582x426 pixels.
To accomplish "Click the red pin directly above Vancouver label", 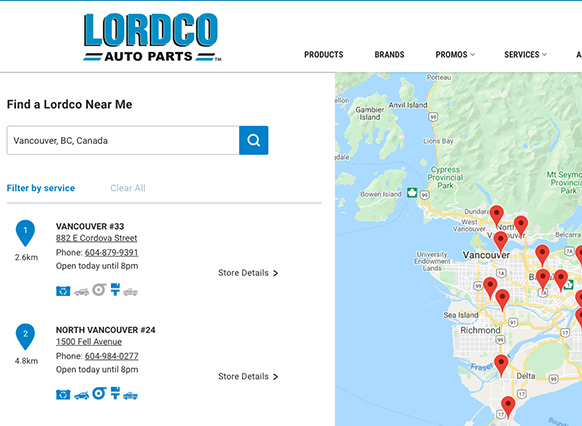I will pyautogui.click(x=501, y=242).
